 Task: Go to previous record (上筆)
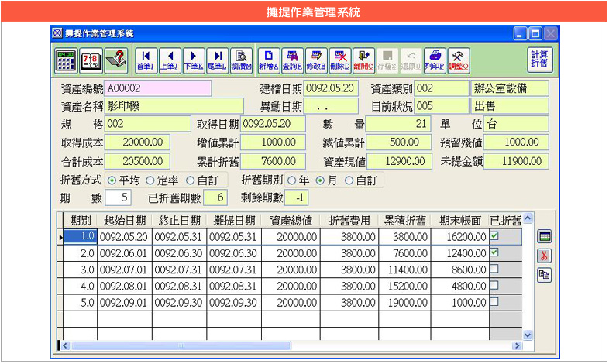169,60
